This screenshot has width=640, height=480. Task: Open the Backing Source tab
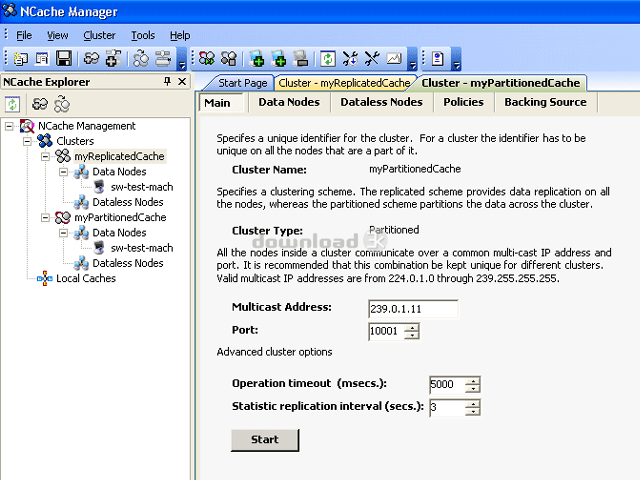pyautogui.click(x=545, y=102)
